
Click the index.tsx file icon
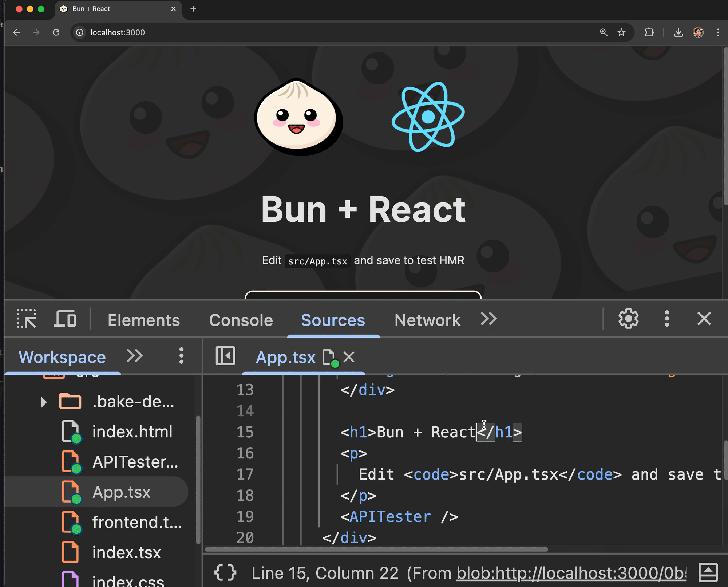(70, 552)
